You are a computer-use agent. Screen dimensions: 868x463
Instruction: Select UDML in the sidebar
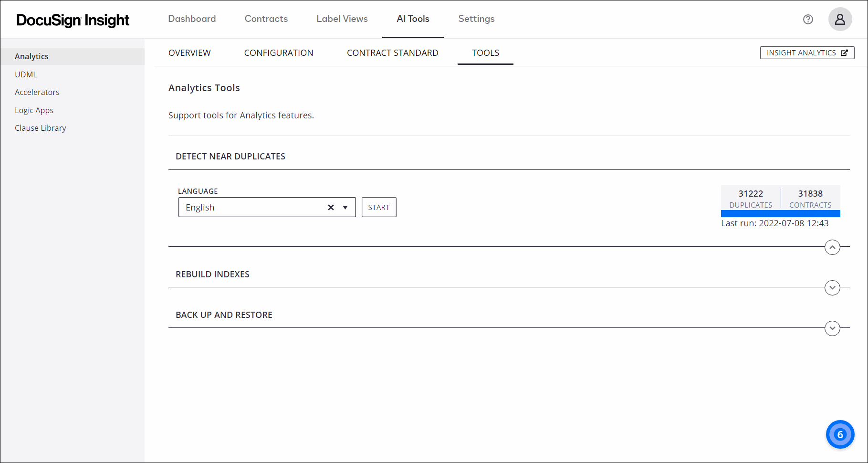26,74
